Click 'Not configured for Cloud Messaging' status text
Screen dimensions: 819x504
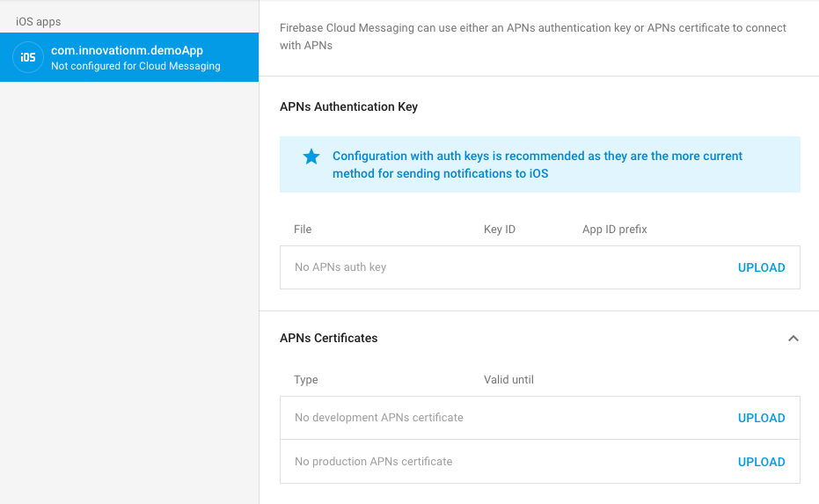[x=135, y=66]
